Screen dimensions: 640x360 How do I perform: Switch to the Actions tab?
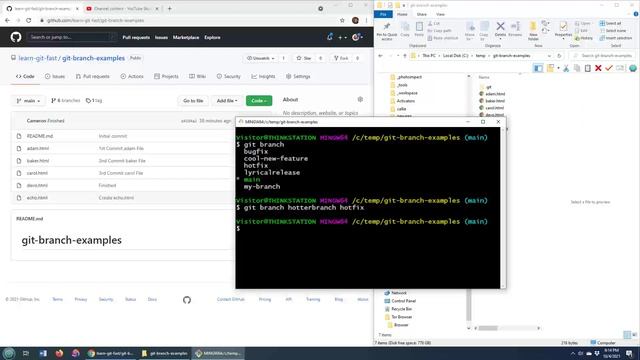pos(132,76)
